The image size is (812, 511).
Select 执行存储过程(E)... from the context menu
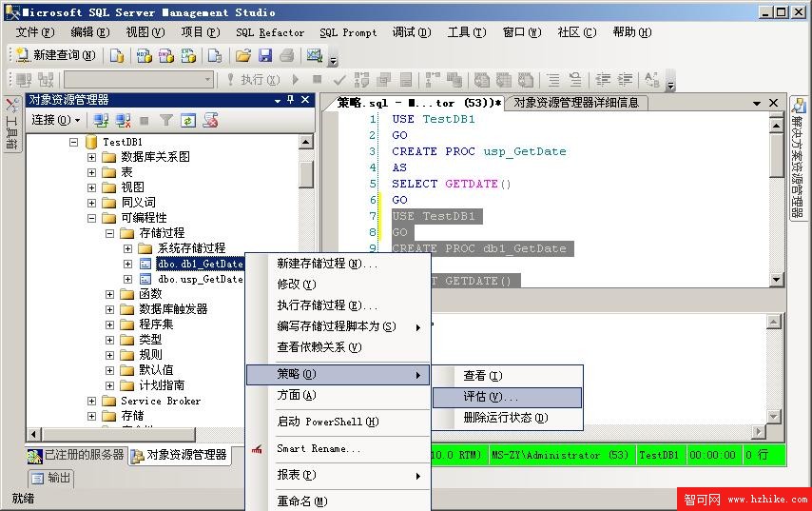pos(338,305)
